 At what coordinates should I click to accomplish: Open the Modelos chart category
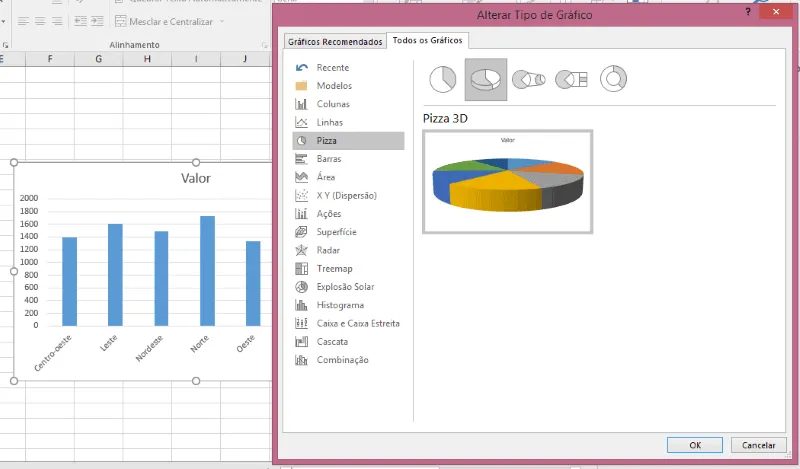tap(348, 86)
